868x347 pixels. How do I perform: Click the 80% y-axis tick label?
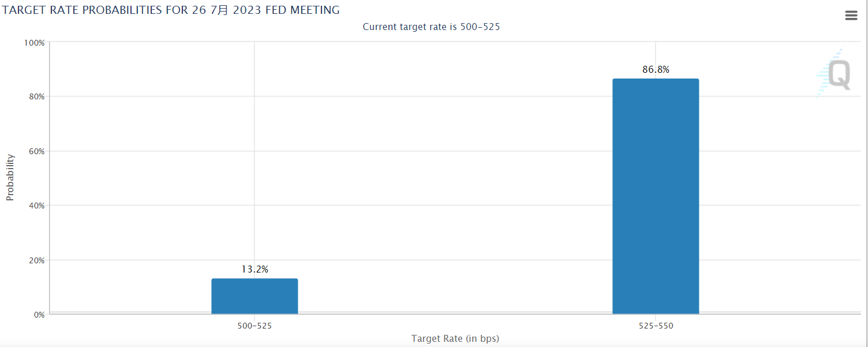tap(36, 96)
